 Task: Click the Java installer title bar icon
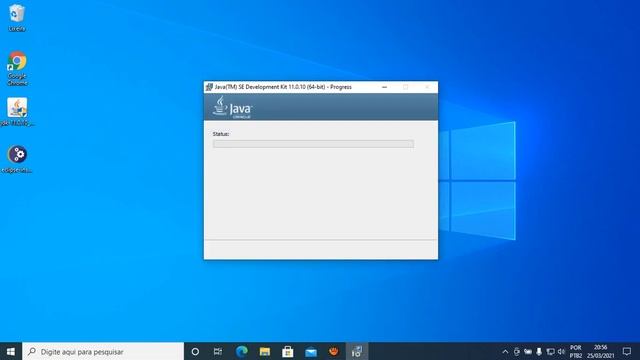pyautogui.click(x=209, y=87)
